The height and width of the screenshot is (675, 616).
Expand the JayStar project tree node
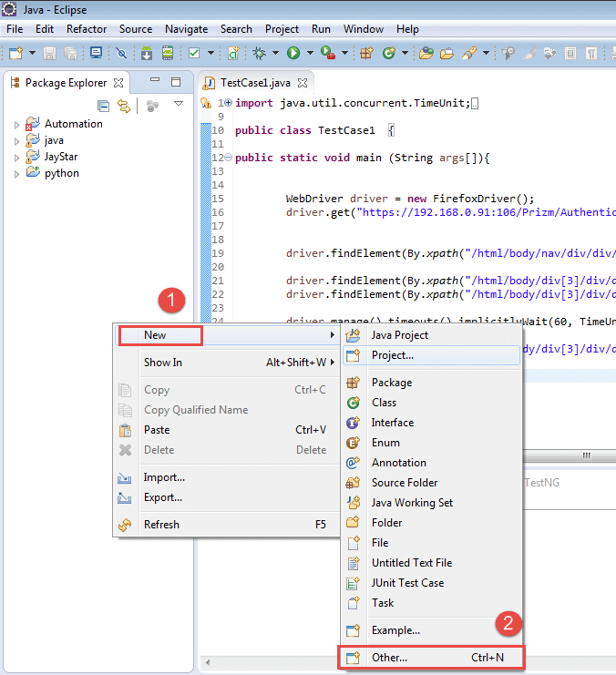[16, 158]
